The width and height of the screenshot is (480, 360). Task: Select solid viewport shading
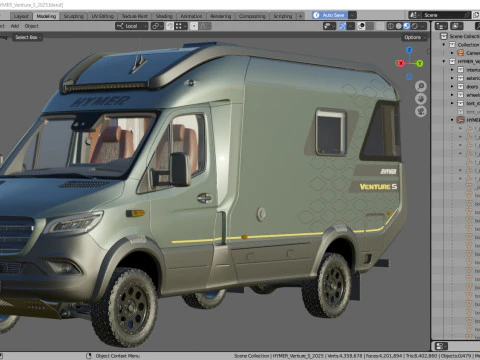click(x=399, y=26)
